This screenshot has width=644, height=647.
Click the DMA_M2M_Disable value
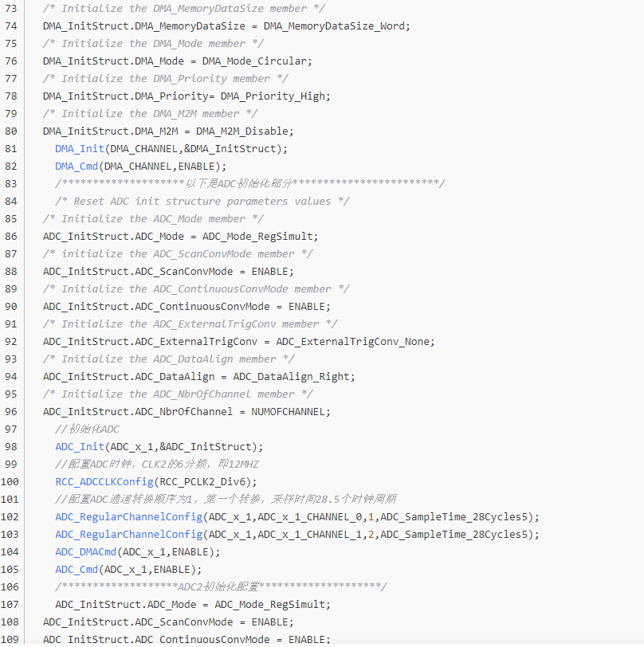point(245,131)
